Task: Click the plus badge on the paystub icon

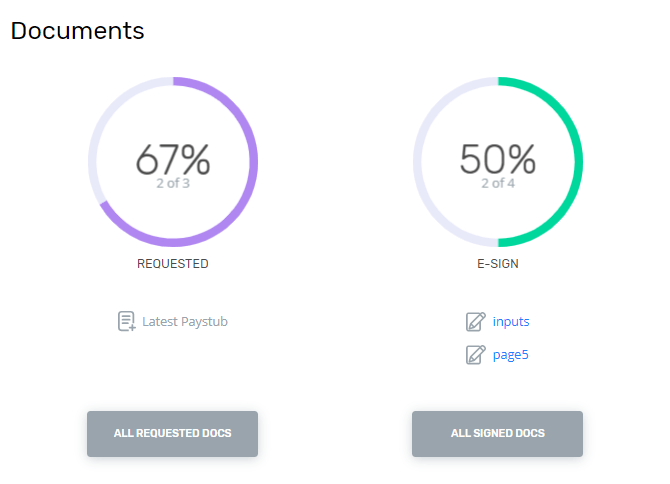Action: (132, 328)
